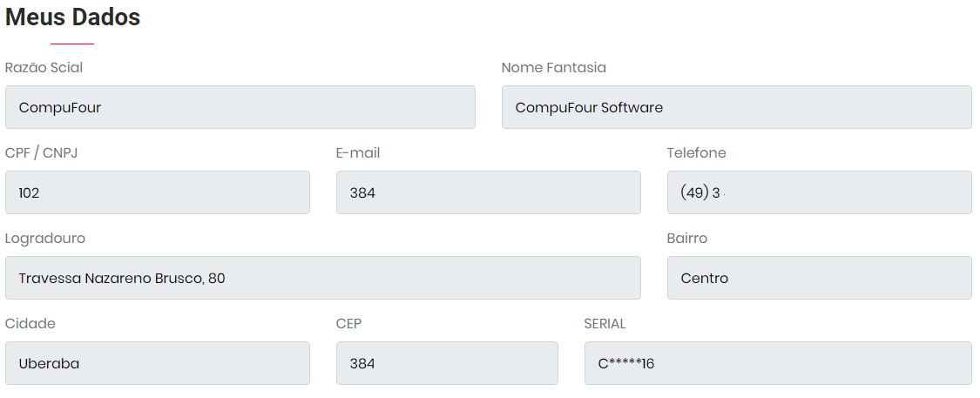Screen dimensions: 980x398
Task: Click the 'E-mail' label text
Action: [x=358, y=152]
